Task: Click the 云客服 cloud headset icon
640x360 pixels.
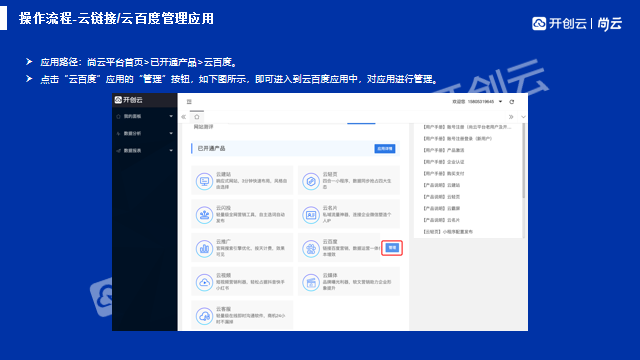Action: (x=204, y=316)
